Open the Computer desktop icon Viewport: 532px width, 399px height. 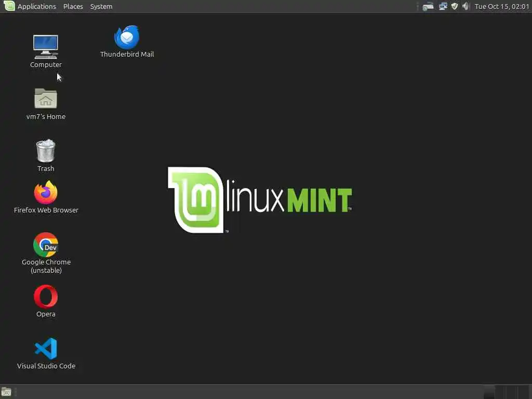click(x=46, y=47)
